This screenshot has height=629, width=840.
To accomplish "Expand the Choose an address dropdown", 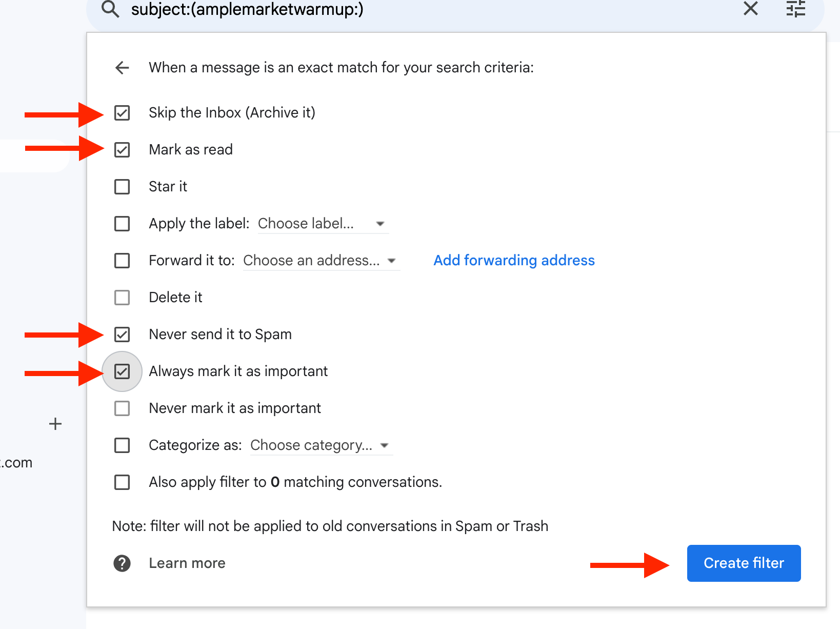I will [x=320, y=261].
